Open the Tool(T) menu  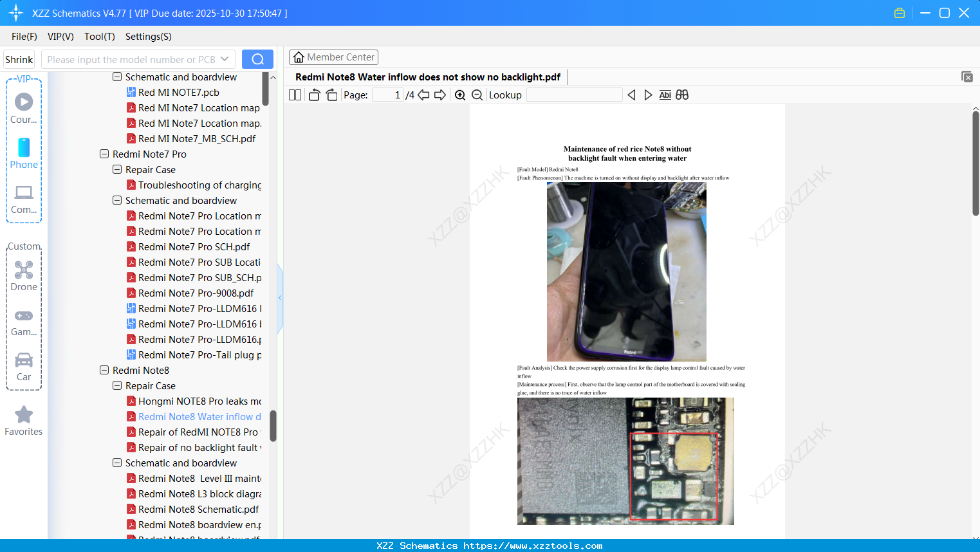100,37
